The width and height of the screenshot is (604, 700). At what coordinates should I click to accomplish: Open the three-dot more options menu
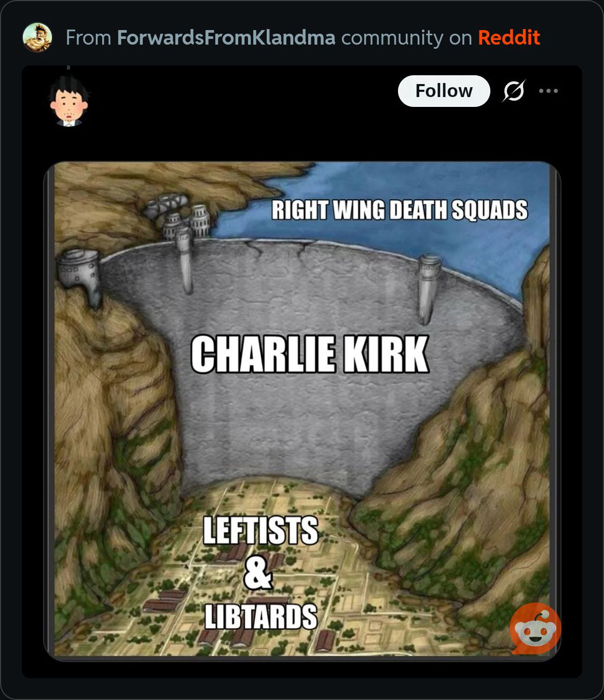coord(548,91)
